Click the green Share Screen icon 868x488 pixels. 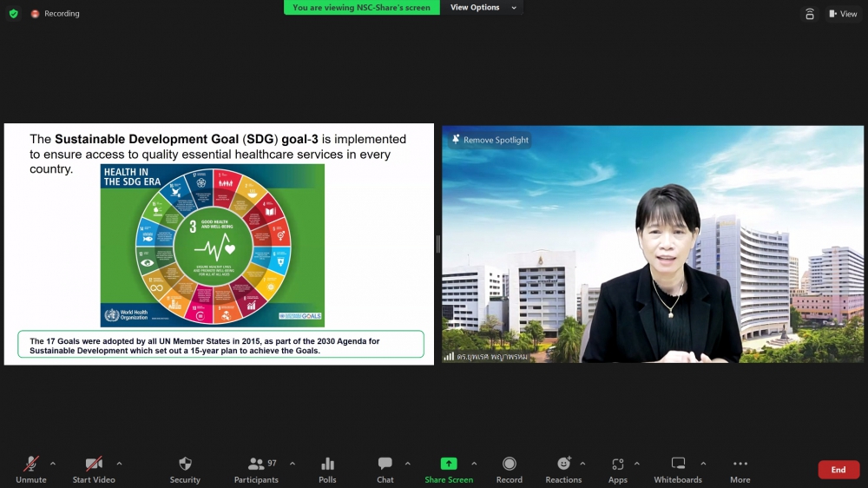[x=449, y=464]
